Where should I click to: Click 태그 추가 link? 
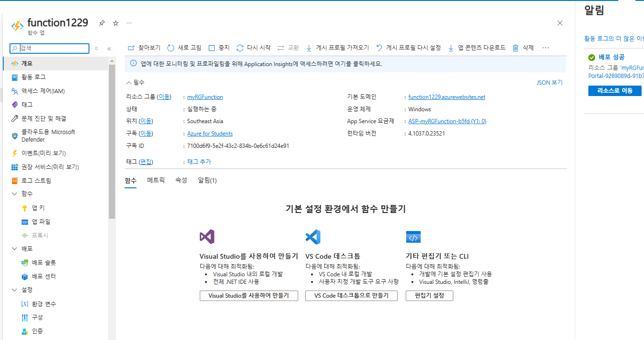[x=199, y=162]
